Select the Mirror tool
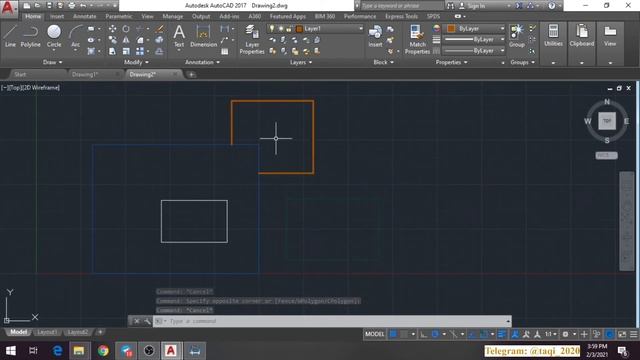This screenshot has height=360, width=640. coord(126,40)
